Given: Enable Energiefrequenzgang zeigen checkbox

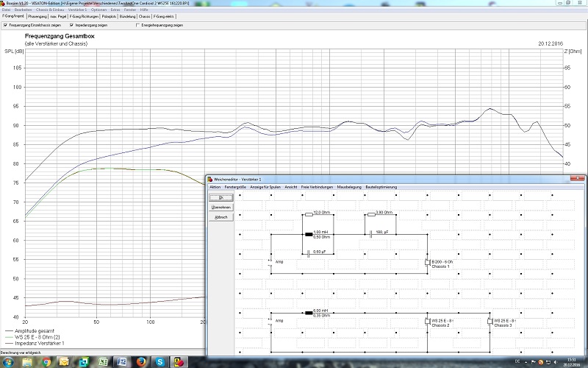Looking at the screenshot, I should [x=137, y=25].
